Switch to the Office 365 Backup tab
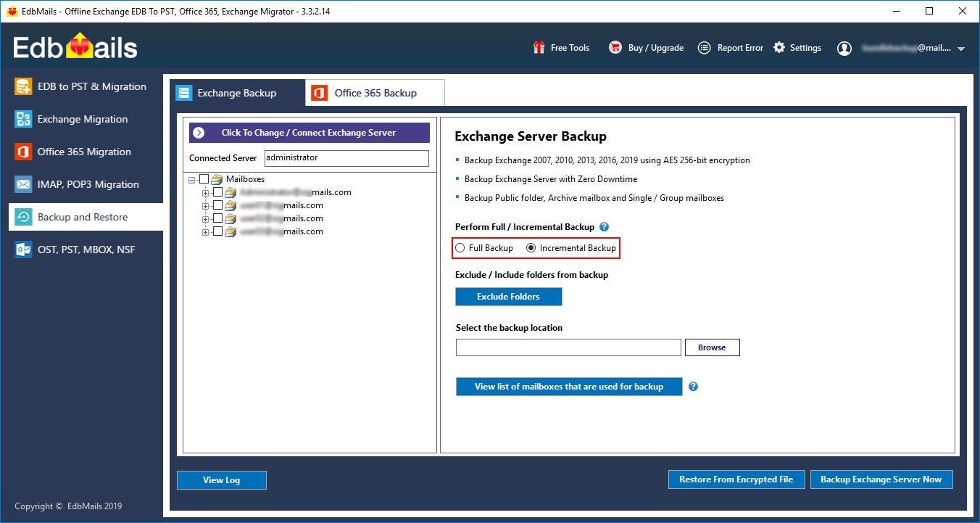The height and width of the screenshot is (523, 980). [375, 93]
